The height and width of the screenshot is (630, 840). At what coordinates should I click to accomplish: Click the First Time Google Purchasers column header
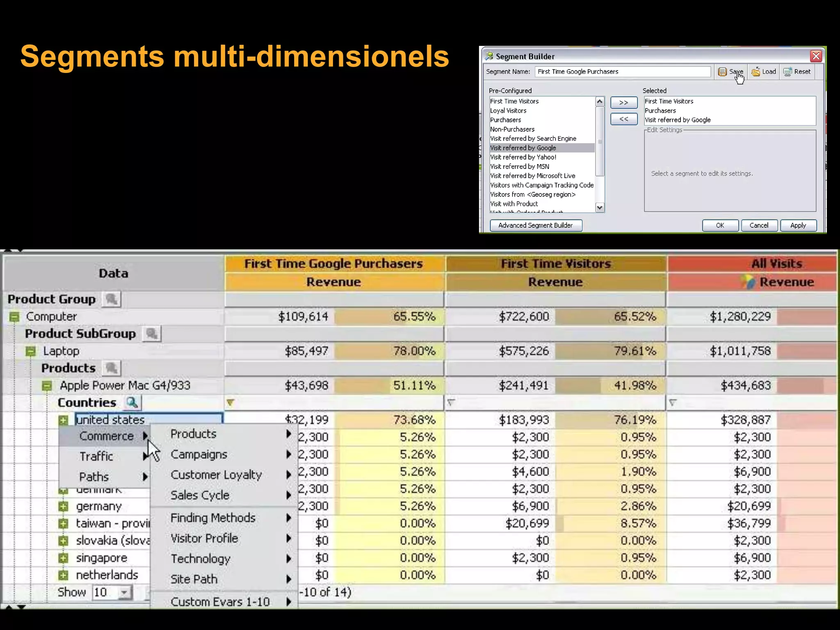[x=334, y=264]
